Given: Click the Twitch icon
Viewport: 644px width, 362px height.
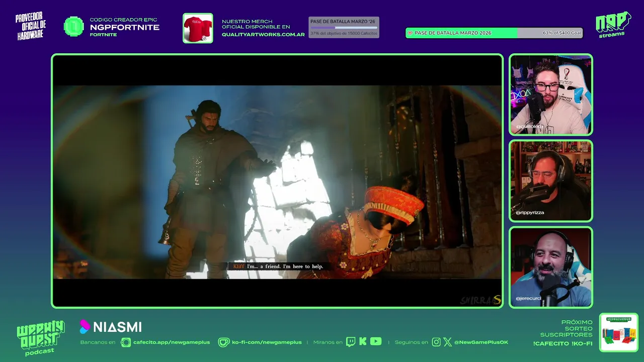Looking at the screenshot, I should [351, 342].
